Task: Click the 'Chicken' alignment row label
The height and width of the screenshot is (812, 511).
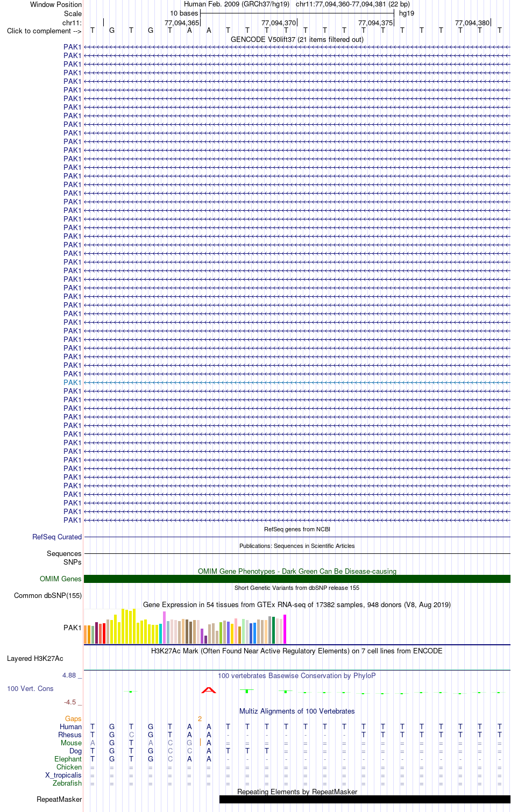Action: point(69,767)
